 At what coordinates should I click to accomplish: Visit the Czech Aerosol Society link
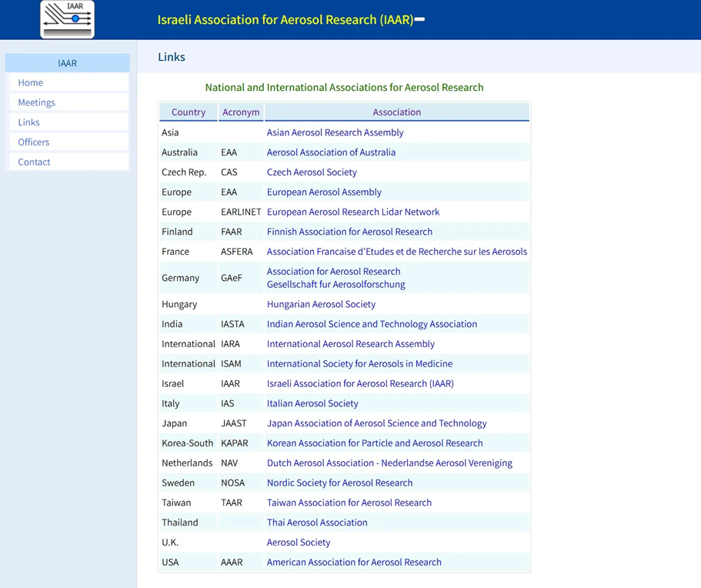312,172
